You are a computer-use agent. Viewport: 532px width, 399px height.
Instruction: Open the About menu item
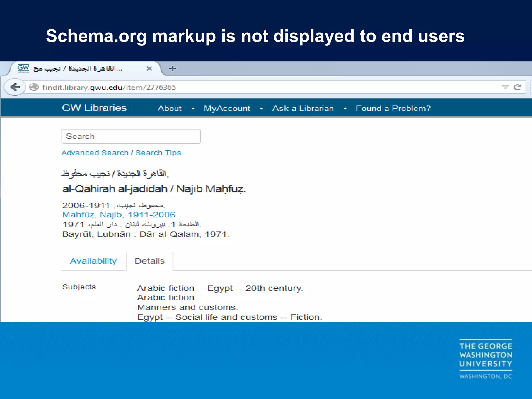170,108
